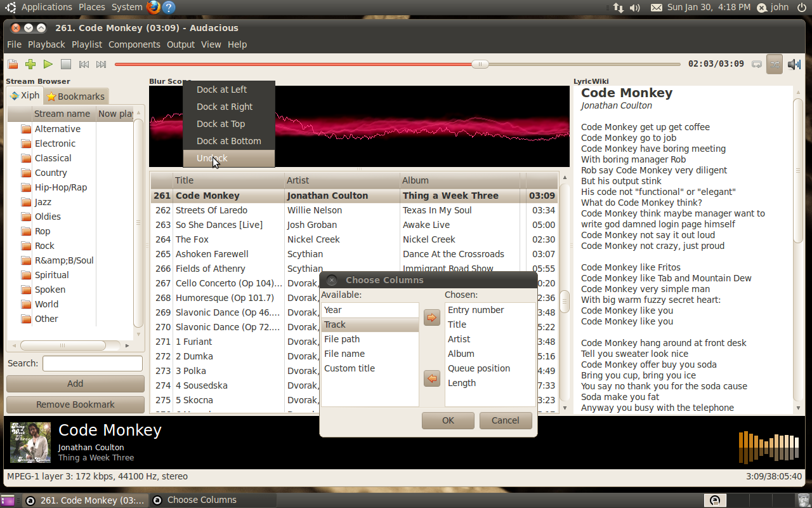Launch Firefox from the top panel
Viewport: 812px width, 508px height.
point(154,8)
